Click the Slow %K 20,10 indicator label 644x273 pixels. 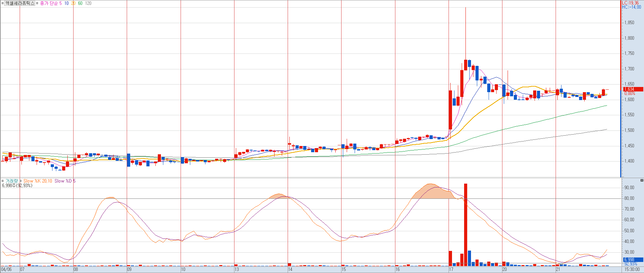tap(38, 181)
